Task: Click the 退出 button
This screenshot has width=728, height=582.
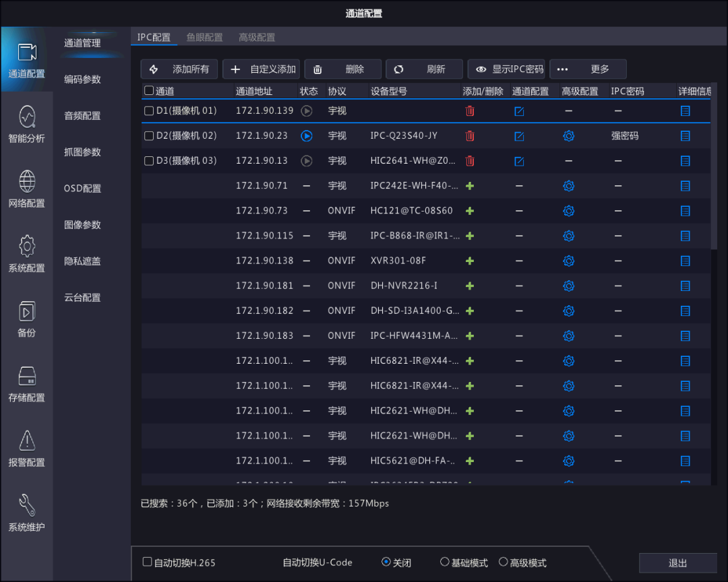Action: click(x=678, y=563)
